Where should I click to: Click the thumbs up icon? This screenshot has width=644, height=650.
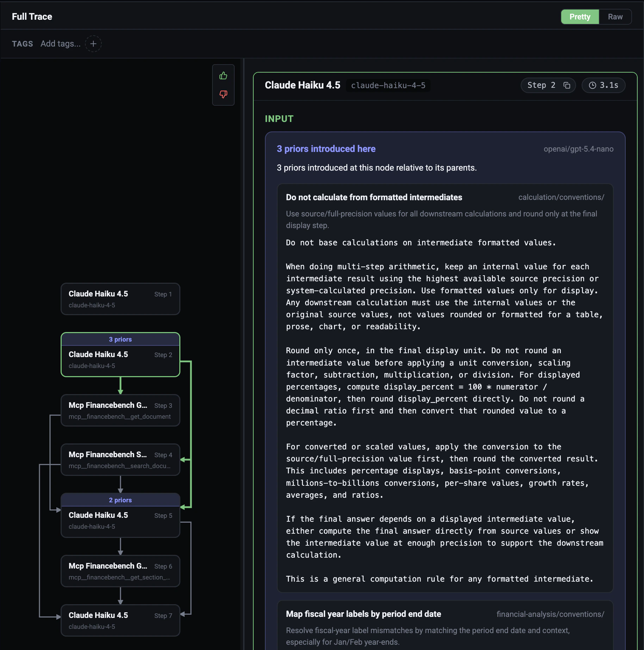(x=223, y=76)
